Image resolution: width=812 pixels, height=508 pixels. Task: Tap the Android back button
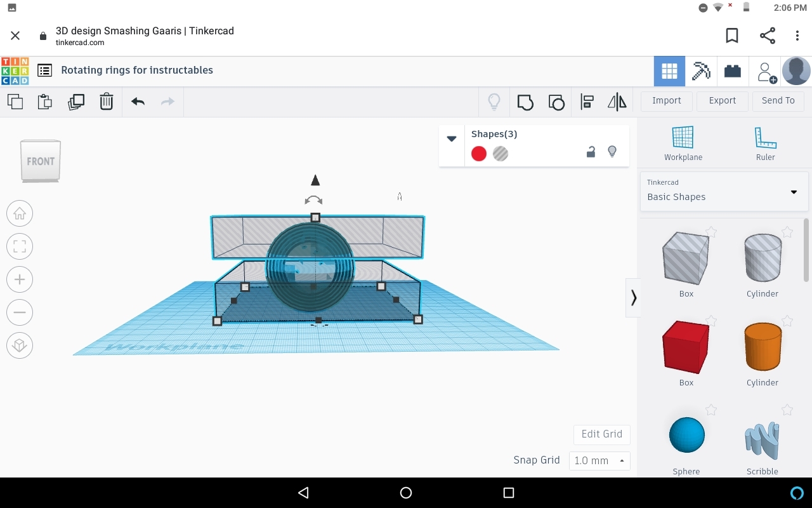[x=303, y=493]
